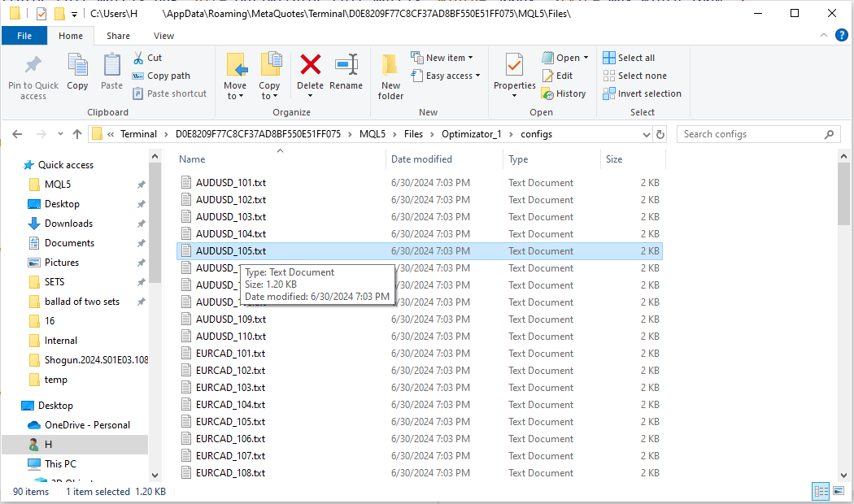Open the Quick Access Toolbar customization dropdown
Image resolution: width=854 pixels, height=504 pixels.
(x=73, y=13)
